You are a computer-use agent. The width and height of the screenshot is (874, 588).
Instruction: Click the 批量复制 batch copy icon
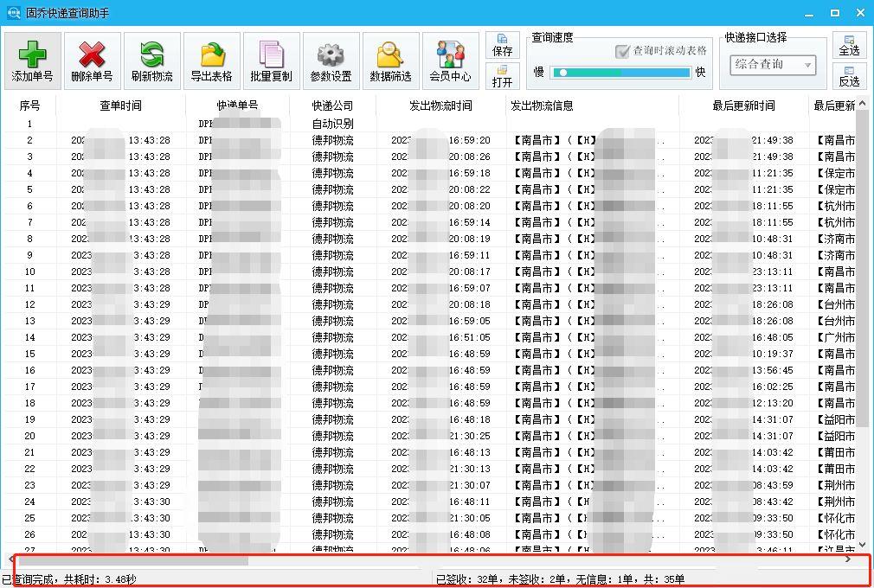(x=271, y=60)
